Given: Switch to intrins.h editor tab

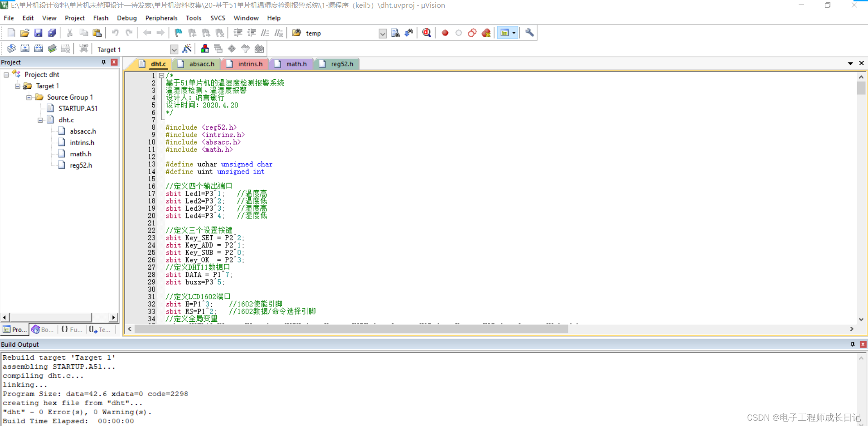Looking at the screenshot, I should click(245, 64).
